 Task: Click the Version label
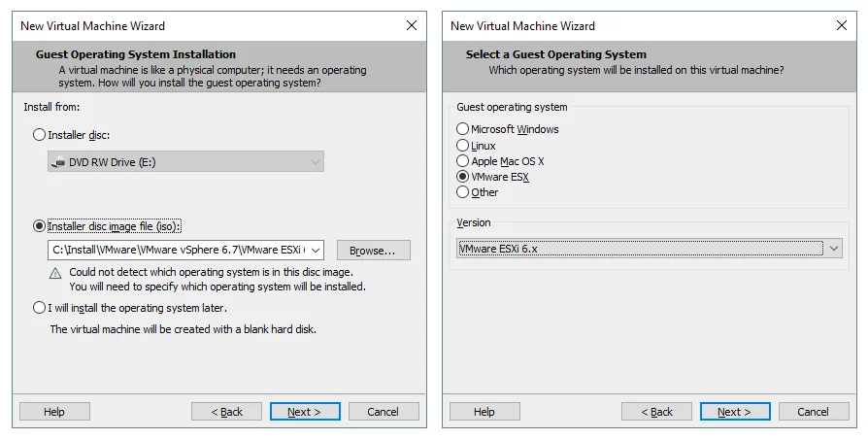[x=473, y=222]
